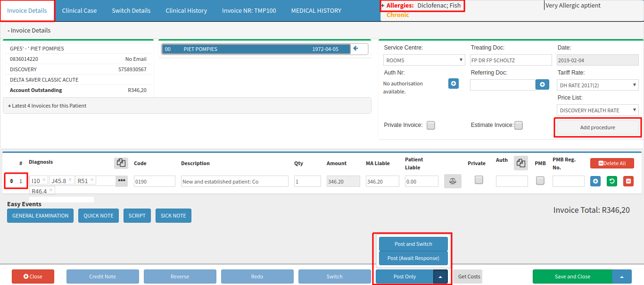Click the red Close button
This screenshot has height=285, width=644.
pyautogui.click(x=33, y=277)
